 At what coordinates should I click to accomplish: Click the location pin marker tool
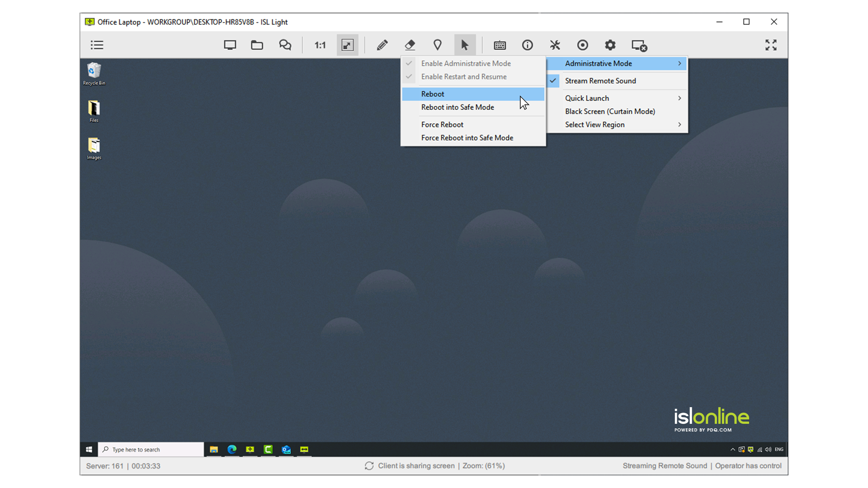437,45
